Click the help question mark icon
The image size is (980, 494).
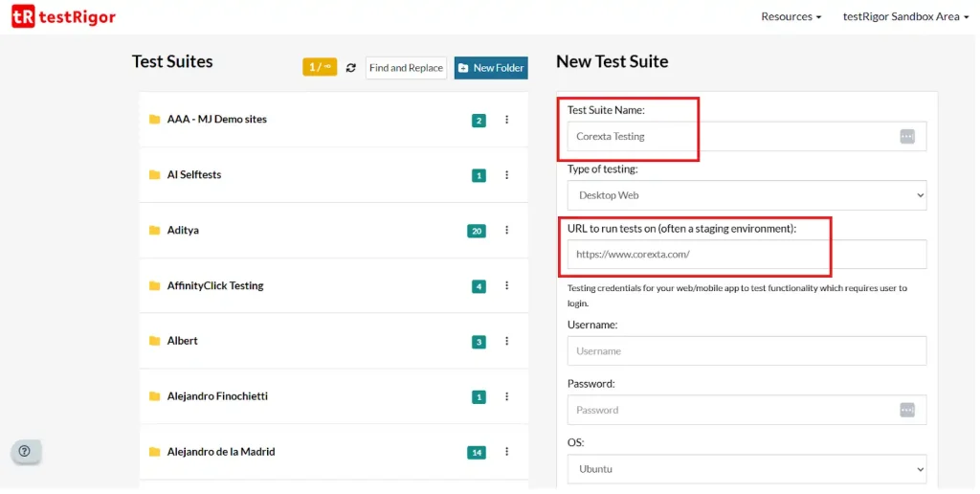coord(25,451)
